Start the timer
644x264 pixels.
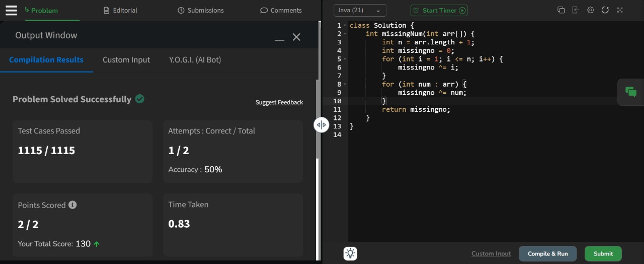pos(439,11)
